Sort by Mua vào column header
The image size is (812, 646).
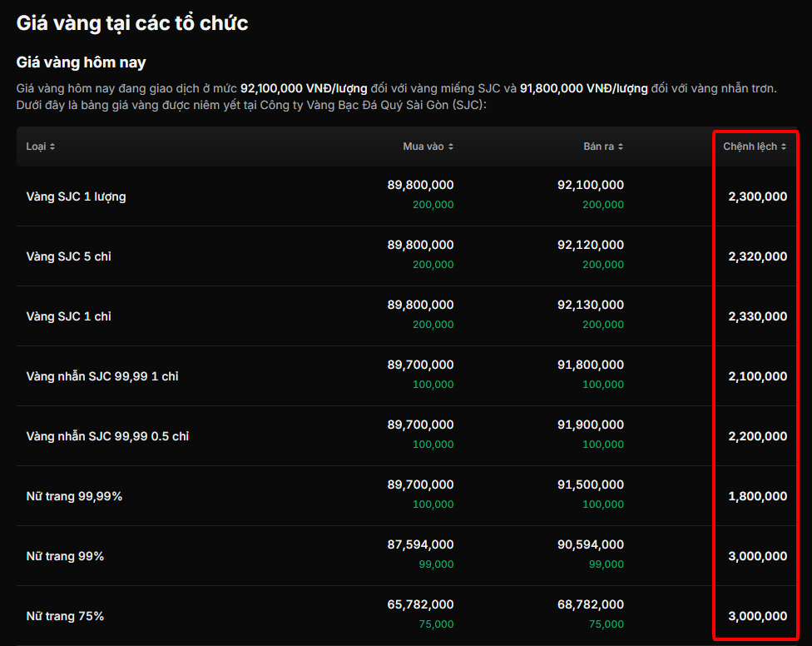click(428, 147)
